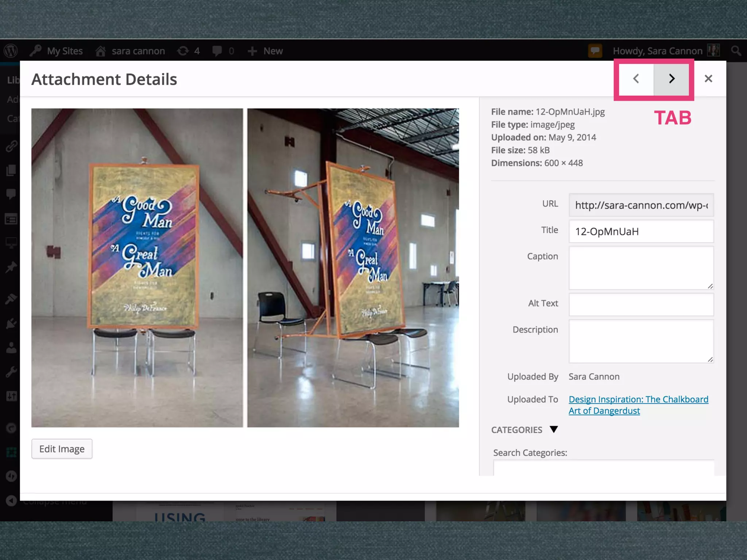This screenshot has height=560, width=747.
Task: Select the URL field text
Action: (x=641, y=205)
